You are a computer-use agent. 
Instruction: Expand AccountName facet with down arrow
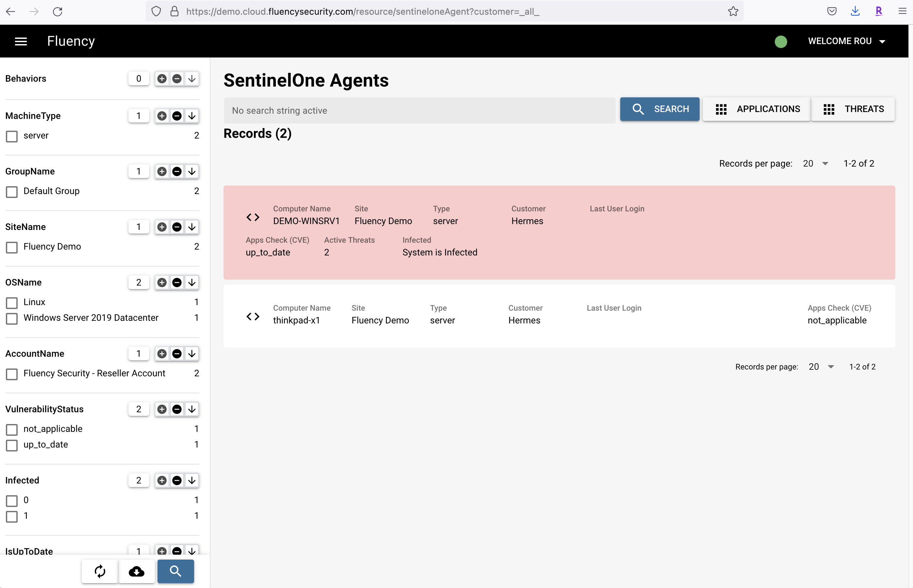pos(192,353)
